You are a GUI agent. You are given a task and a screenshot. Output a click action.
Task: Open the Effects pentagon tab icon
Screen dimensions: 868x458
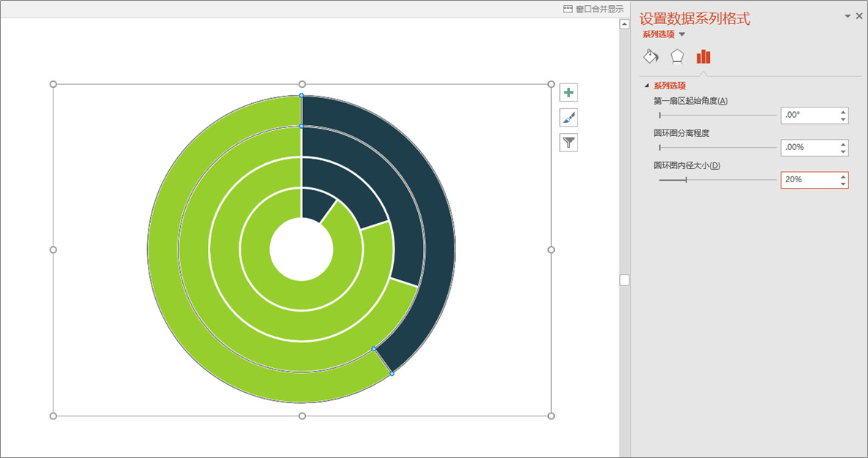pos(677,56)
